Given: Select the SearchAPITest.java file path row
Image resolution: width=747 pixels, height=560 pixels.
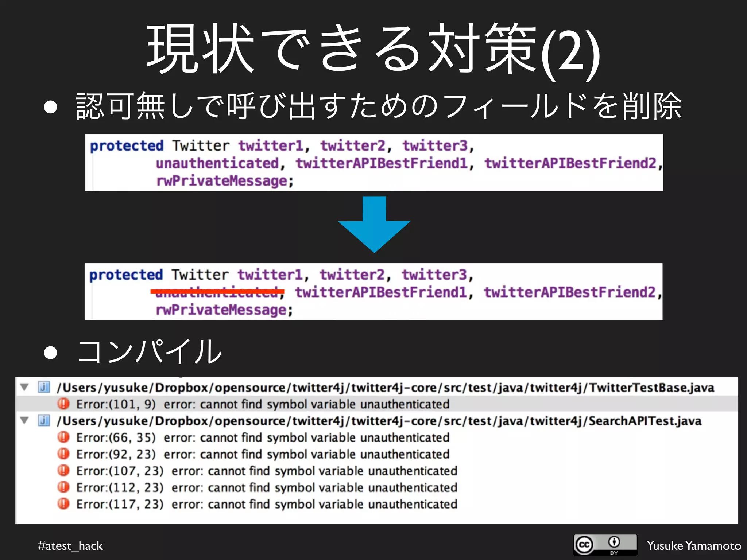Looking at the screenshot, I should 377,421.
